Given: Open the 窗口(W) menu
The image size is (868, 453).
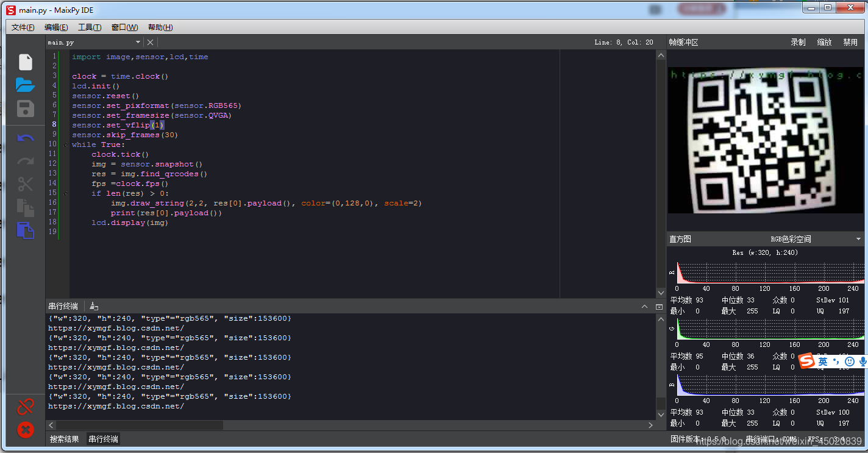Looking at the screenshot, I should pyautogui.click(x=124, y=27).
